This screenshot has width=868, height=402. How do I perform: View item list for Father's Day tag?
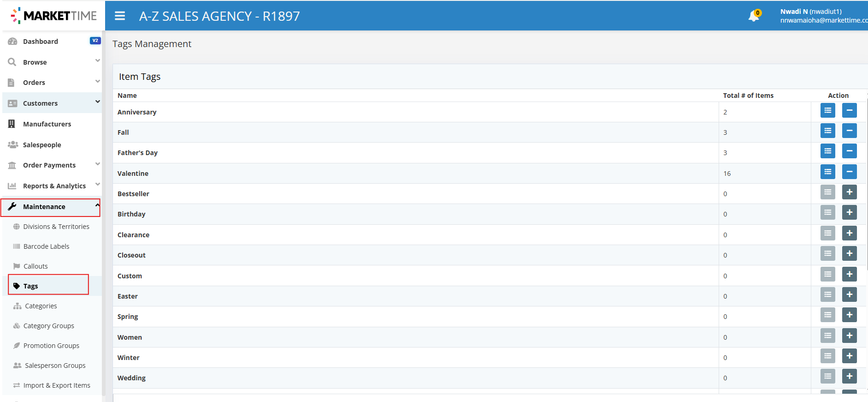(828, 151)
